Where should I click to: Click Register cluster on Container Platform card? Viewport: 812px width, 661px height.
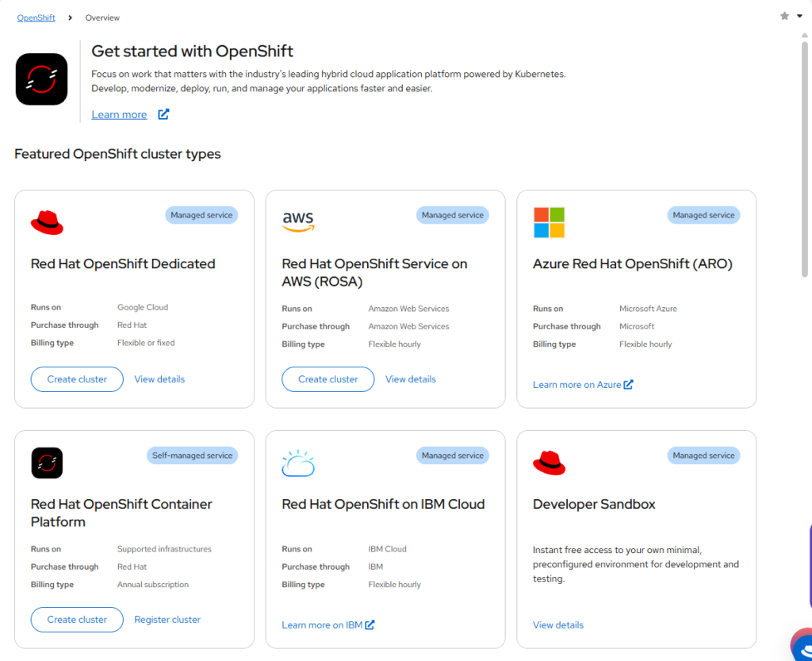167,620
